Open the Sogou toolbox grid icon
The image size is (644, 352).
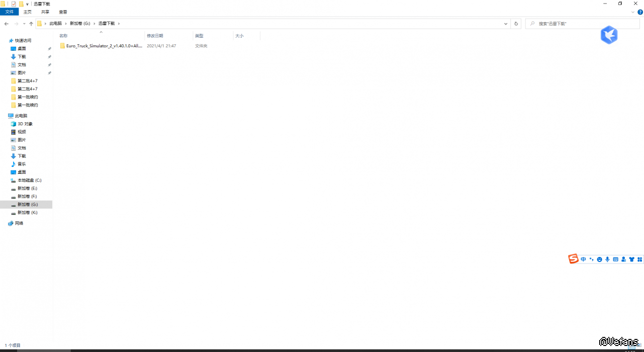pos(639,259)
